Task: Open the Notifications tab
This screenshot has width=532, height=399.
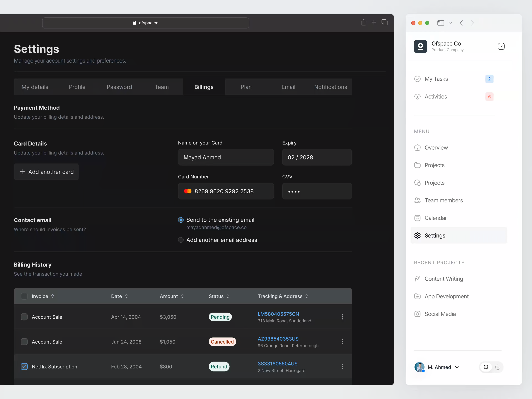Action: tap(330, 87)
